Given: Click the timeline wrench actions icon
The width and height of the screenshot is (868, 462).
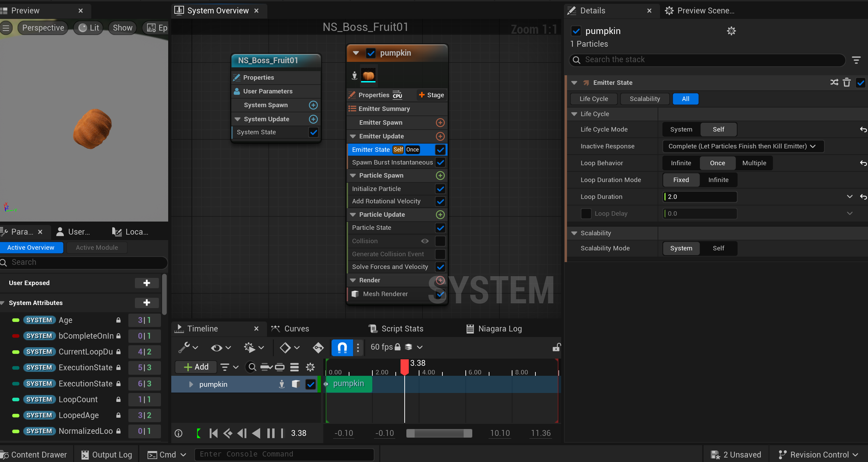Looking at the screenshot, I should (x=184, y=347).
